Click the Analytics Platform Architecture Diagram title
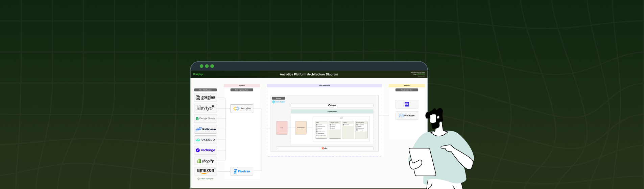The image size is (644, 189). tap(309, 75)
